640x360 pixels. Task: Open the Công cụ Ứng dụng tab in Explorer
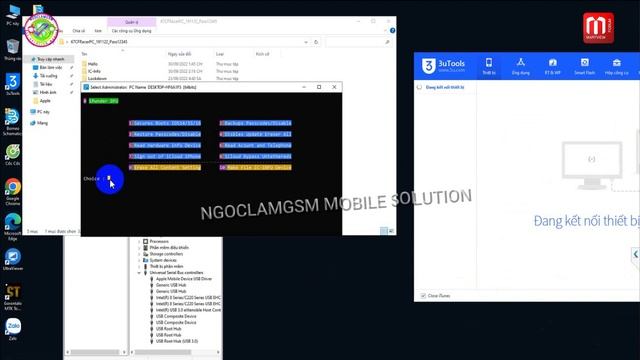coord(131,31)
